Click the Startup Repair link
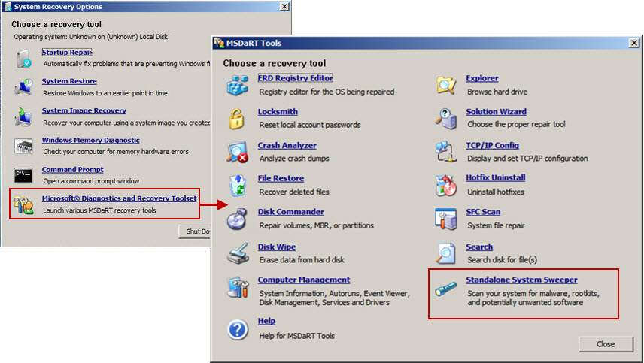The width and height of the screenshot is (644, 363). (67, 52)
